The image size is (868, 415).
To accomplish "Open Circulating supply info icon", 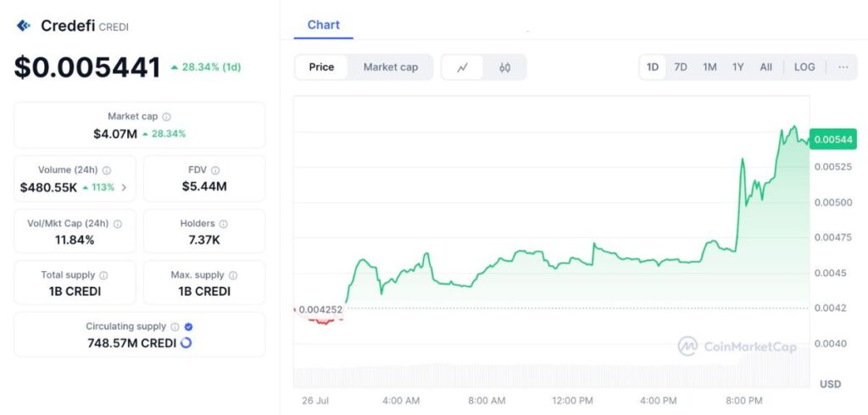I will (175, 327).
